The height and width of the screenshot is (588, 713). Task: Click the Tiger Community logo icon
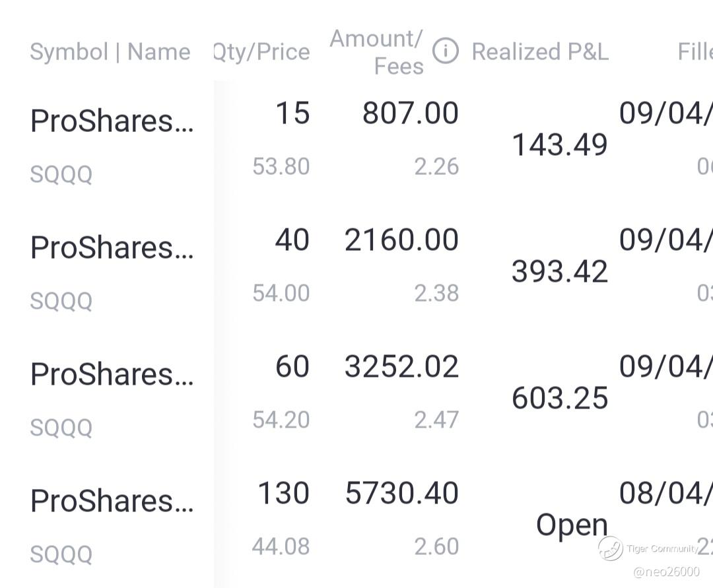[611, 548]
